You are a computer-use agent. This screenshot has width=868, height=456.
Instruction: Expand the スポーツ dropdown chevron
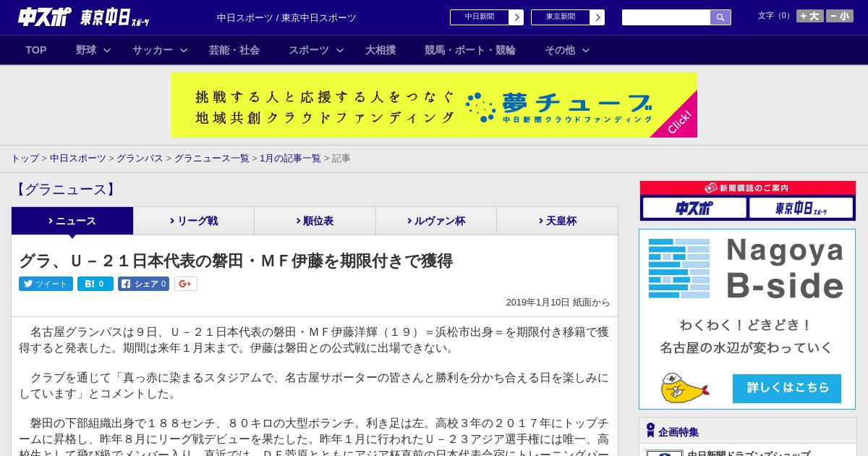click(340, 50)
